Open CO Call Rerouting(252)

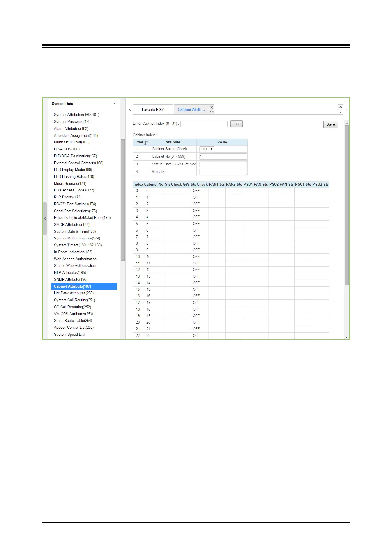[x=72, y=307]
